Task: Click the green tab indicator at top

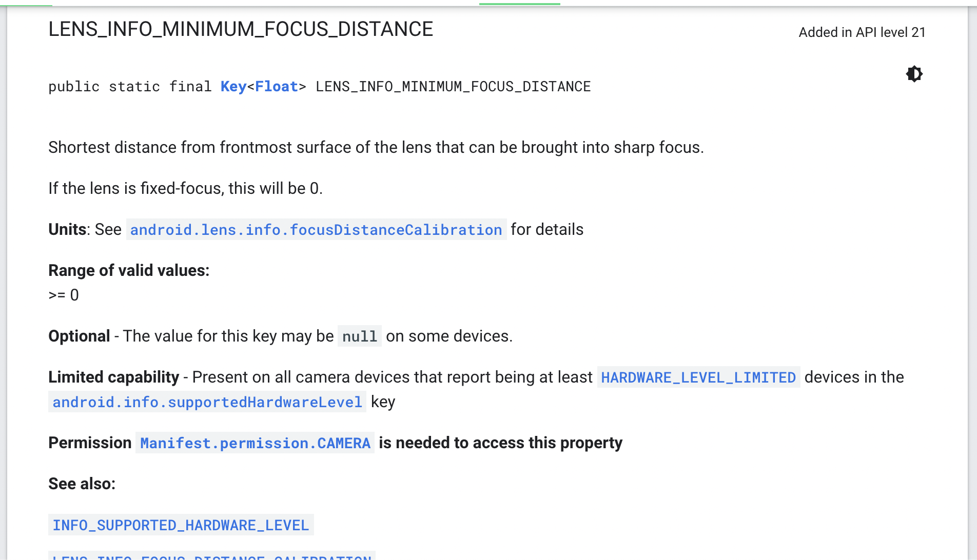Action: click(x=519, y=3)
